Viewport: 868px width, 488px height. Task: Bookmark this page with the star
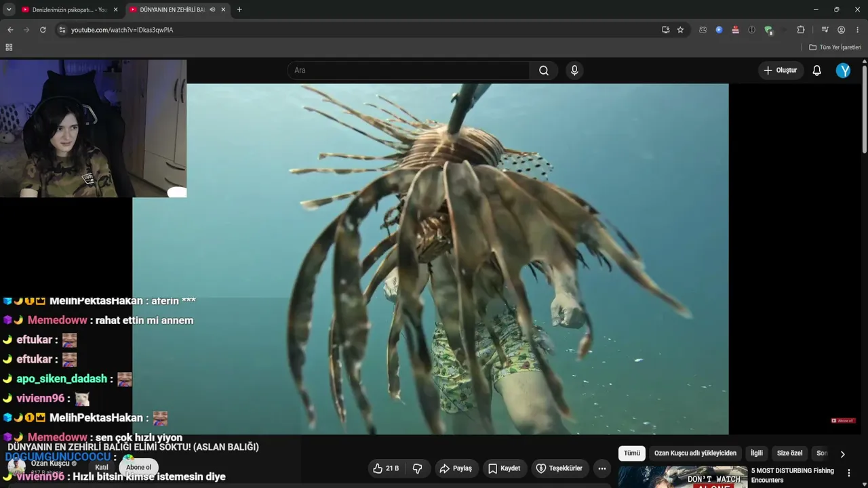click(x=680, y=30)
